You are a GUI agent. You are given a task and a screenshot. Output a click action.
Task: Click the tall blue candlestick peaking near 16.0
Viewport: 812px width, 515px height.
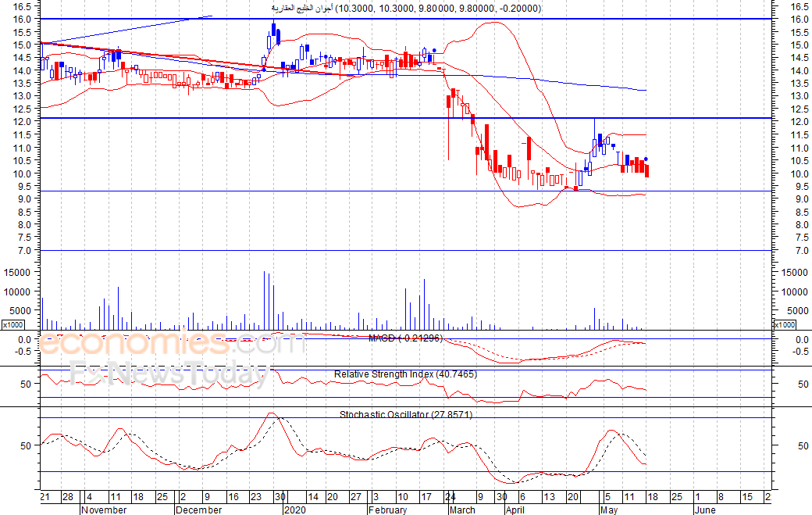[x=273, y=32]
